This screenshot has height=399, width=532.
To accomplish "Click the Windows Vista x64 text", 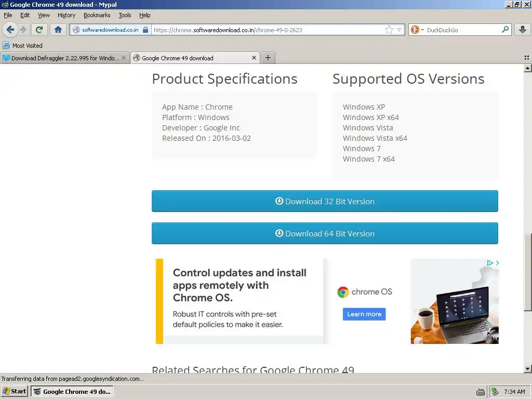I will 375,138.
